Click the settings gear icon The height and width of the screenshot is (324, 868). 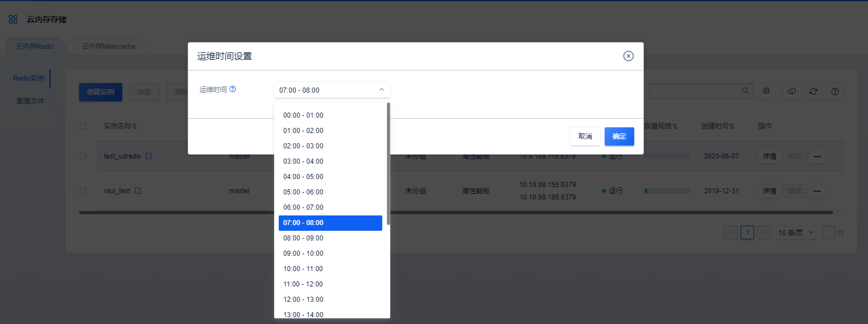(766, 91)
